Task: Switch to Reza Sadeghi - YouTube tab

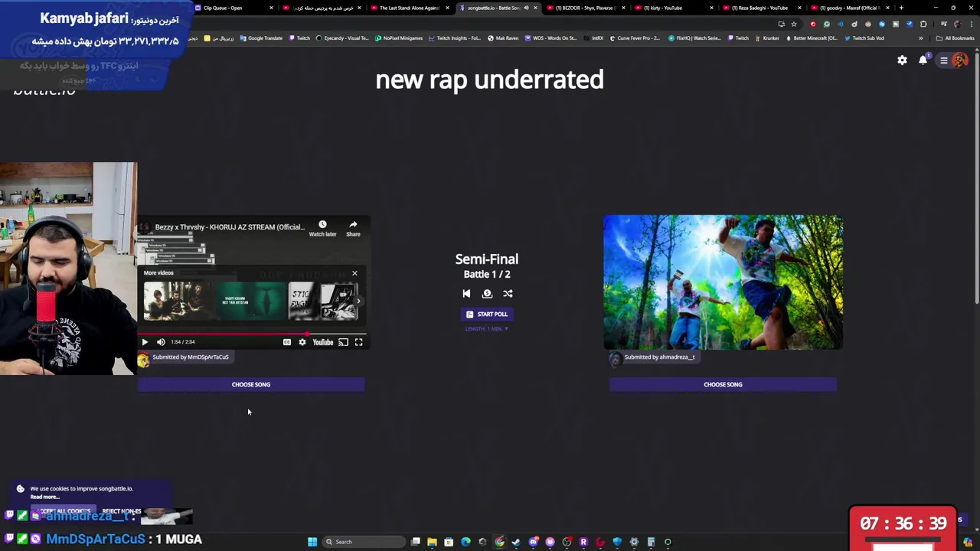Action: pyautogui.click(x=761, y=8)
